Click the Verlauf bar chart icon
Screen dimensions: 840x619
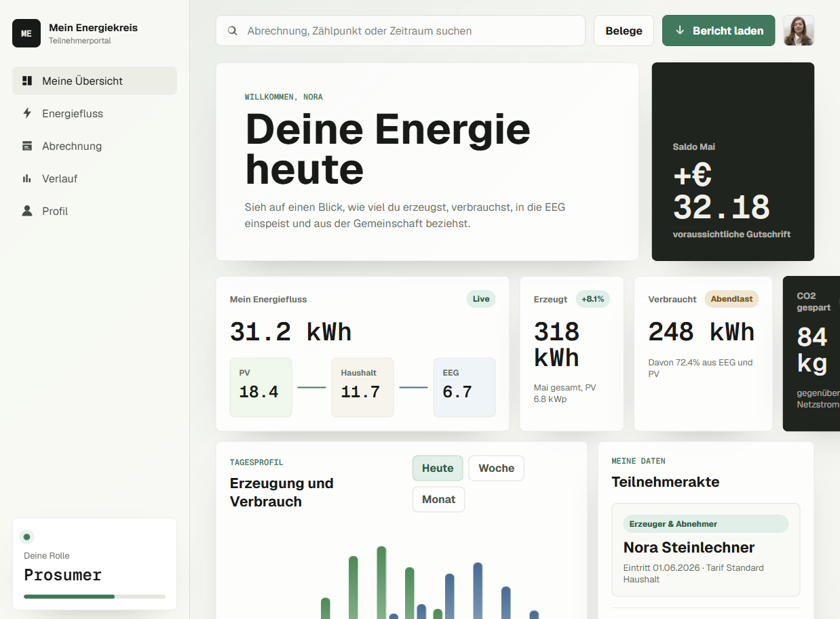(x=27, y=178)
